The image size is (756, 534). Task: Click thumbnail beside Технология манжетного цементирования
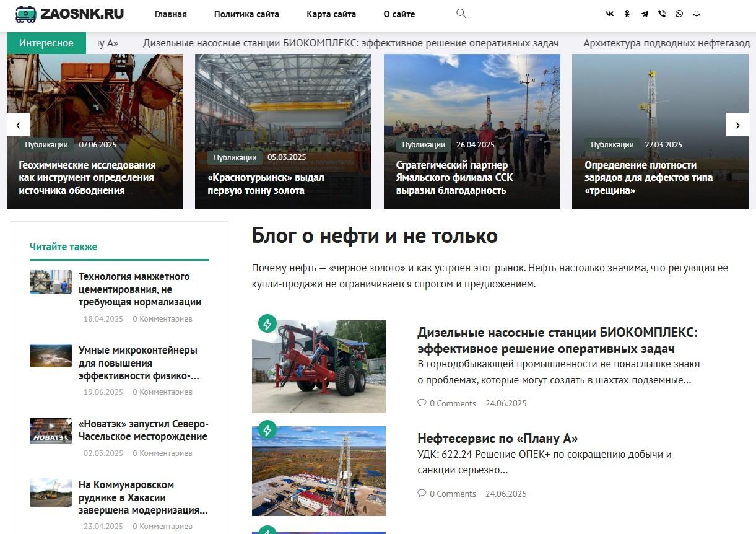click(x=51, y=282)
